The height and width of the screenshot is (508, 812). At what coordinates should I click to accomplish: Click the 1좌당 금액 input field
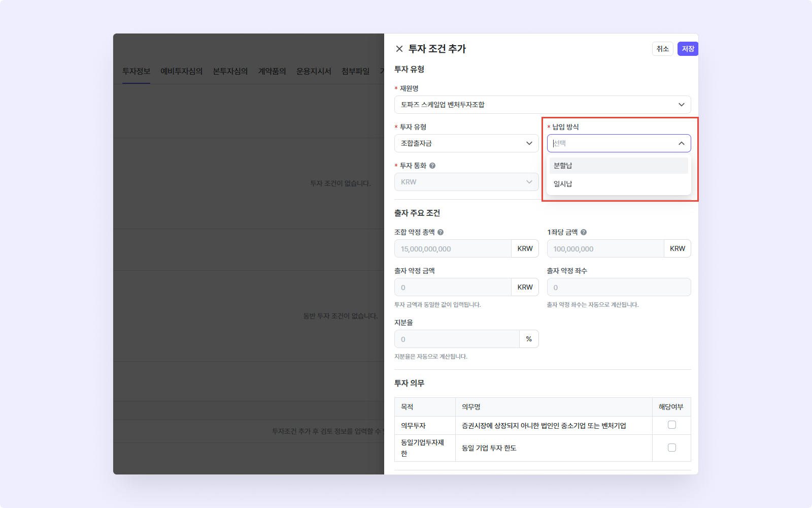pyautogui.click(x=605, y=248)
